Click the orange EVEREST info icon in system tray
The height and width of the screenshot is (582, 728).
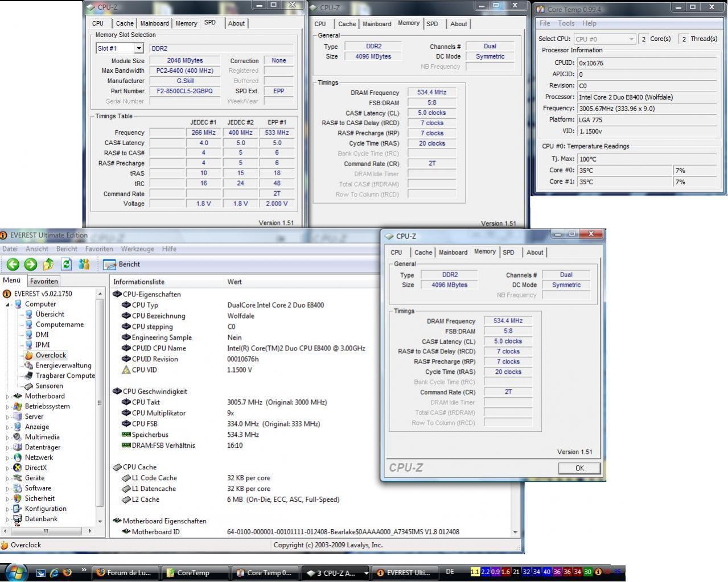(x=599, y=572)
